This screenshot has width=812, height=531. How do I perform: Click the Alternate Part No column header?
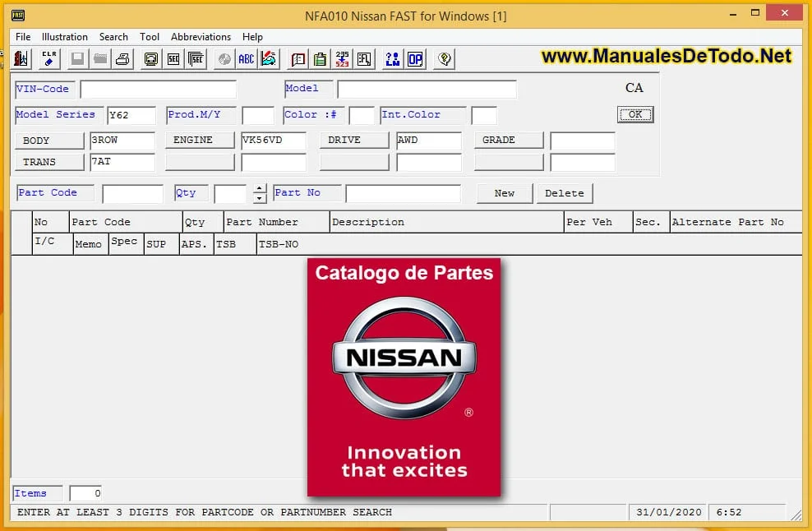click(736, 222)
